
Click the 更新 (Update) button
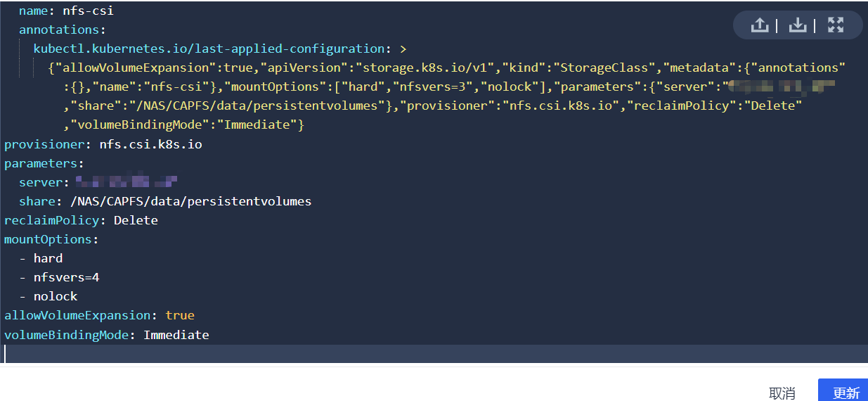pos(846,392)
